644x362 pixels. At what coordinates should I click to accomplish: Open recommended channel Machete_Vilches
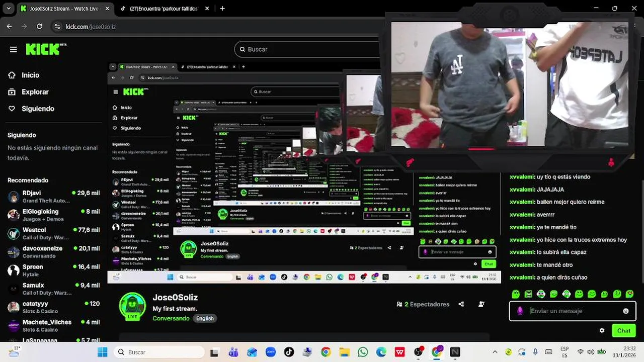[x=54, y=326]
